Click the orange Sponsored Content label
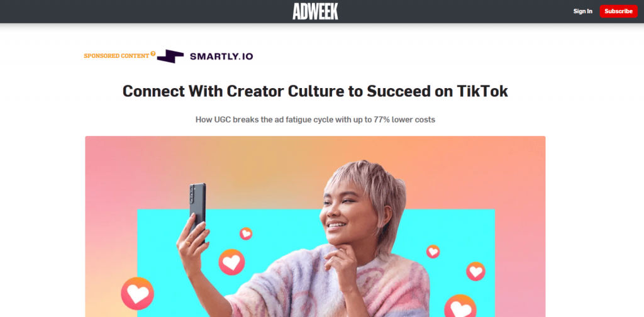644x317 pixels. point(116,56)
